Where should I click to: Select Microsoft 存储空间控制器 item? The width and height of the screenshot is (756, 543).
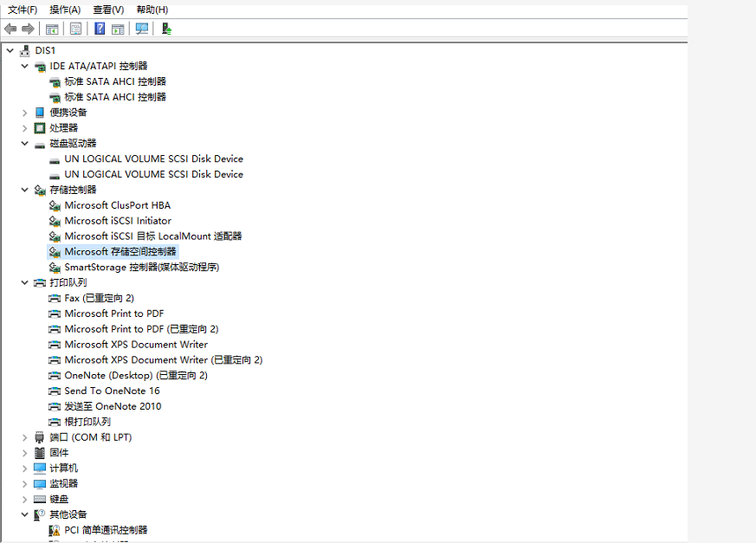coord(120,252)
